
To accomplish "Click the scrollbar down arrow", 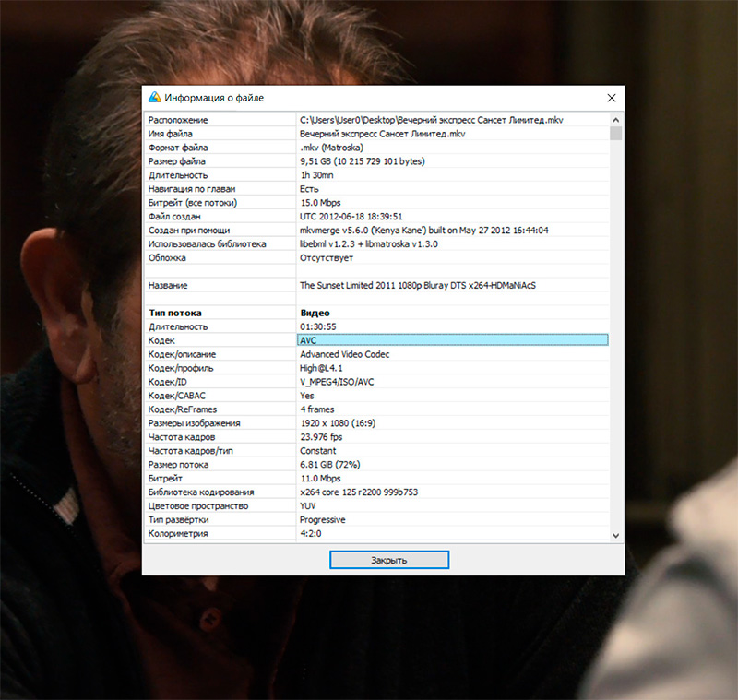I will pyautogui.click(x=615, y=534).
